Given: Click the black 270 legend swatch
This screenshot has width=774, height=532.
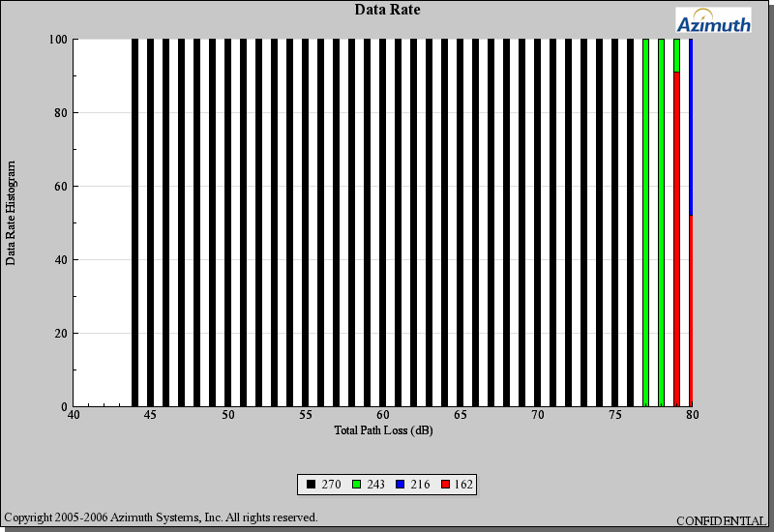Looking at the screenshot, I should click(x=311, y=485).
